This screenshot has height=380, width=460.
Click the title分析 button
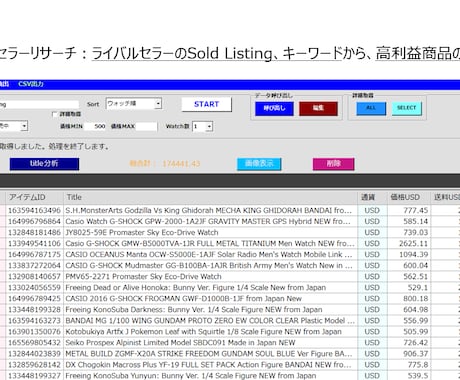tap(44, 164)
